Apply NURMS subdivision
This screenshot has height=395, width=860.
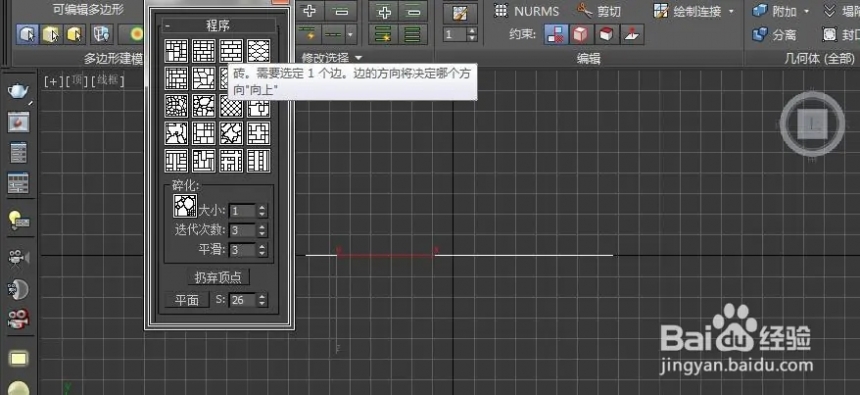(526, 10)
